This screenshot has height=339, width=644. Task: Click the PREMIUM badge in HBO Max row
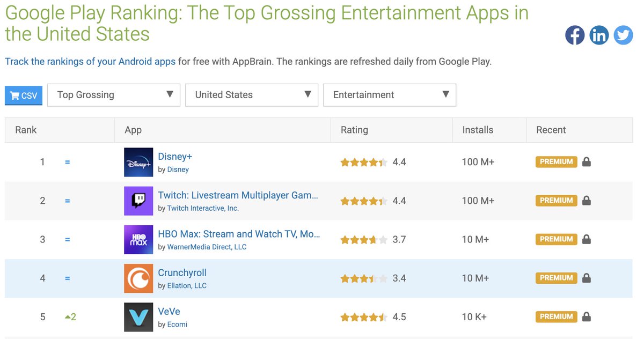(x=557, y=239)
